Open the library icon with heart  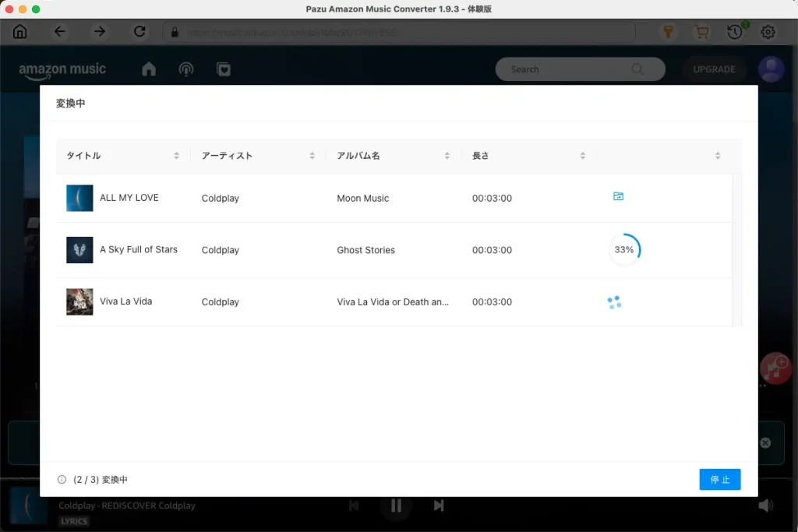(x=224, y=69)
